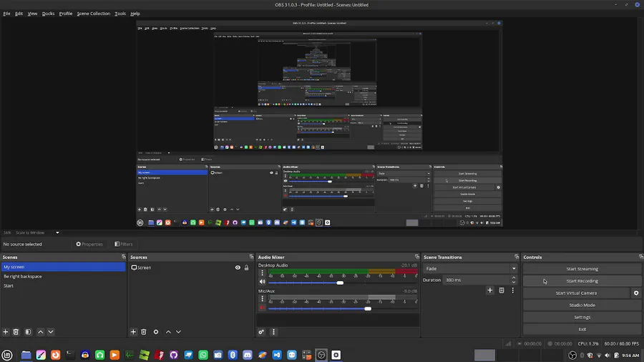Viewport: 644px width, 362px height.
Task: Select the Screen source row
Action: [190, 268]
